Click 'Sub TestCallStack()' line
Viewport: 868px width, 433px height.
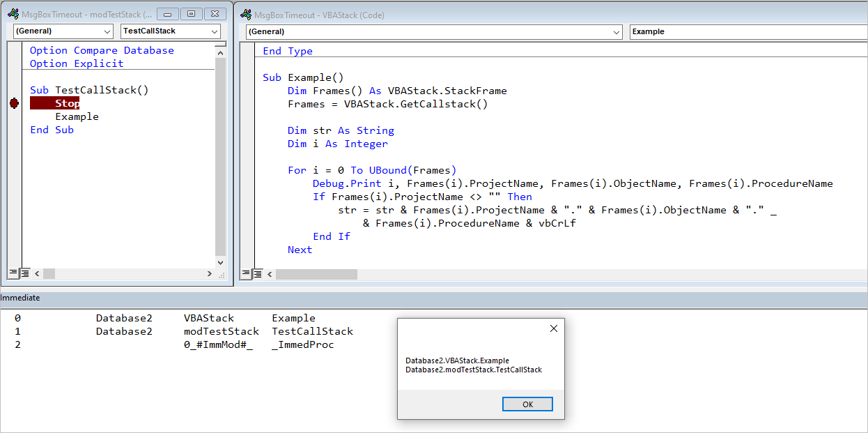(x=89, y=90)
